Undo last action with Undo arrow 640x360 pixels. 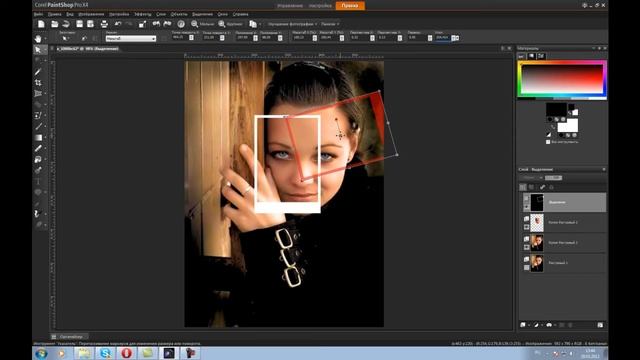click(118, 24)
